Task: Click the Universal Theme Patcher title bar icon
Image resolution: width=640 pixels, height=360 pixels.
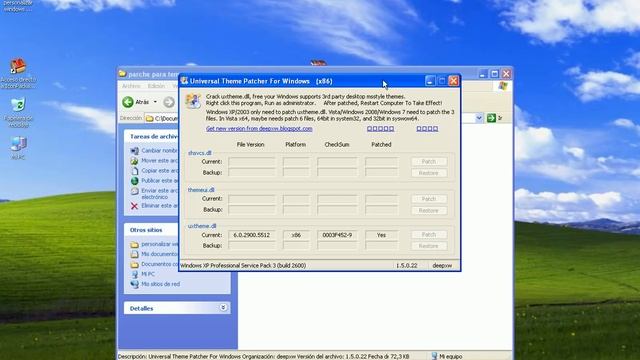Action: (184, 81)
